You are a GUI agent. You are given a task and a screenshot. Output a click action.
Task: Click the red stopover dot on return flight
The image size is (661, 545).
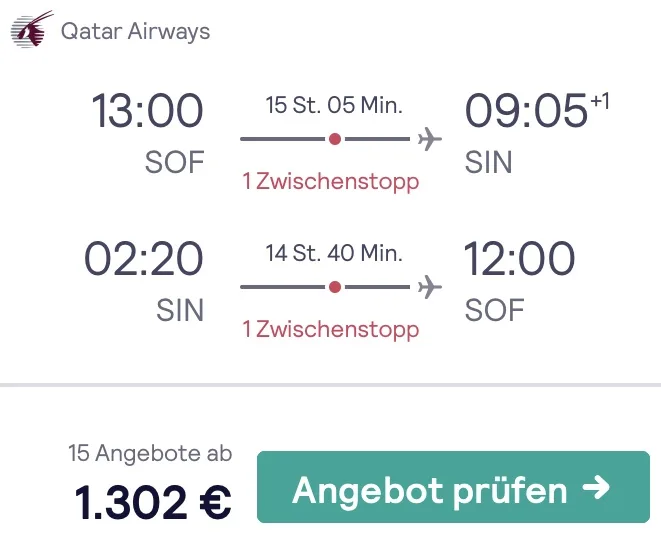pyautogui.click(x=335, y=287)
